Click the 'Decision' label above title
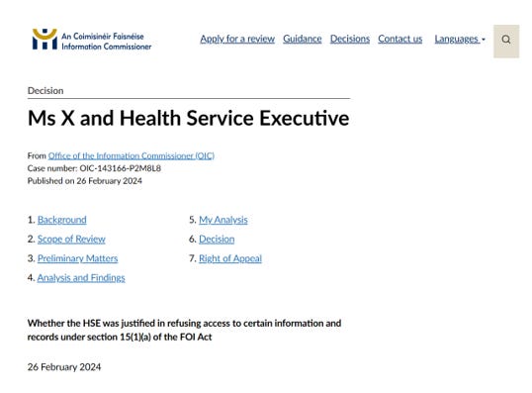 (45, 91)
